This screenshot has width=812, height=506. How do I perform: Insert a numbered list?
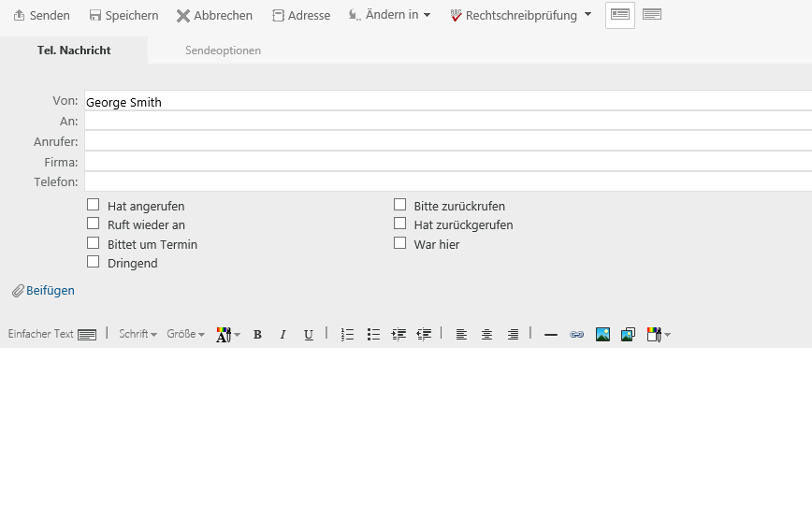tap(347, 335)
